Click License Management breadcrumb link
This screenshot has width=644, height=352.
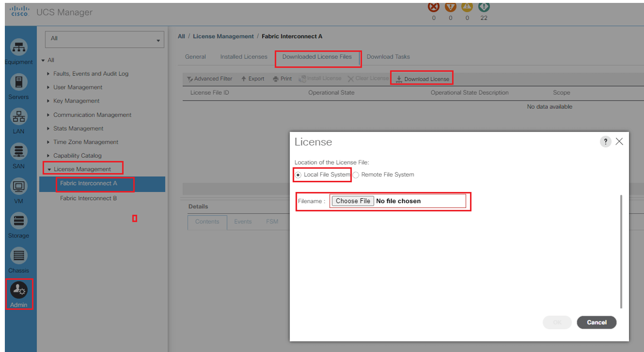click(223, 36)
